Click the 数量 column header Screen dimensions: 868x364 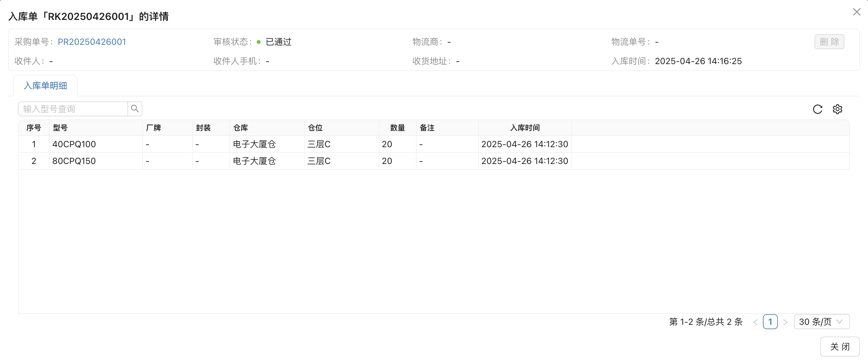(x=397, y=128)
